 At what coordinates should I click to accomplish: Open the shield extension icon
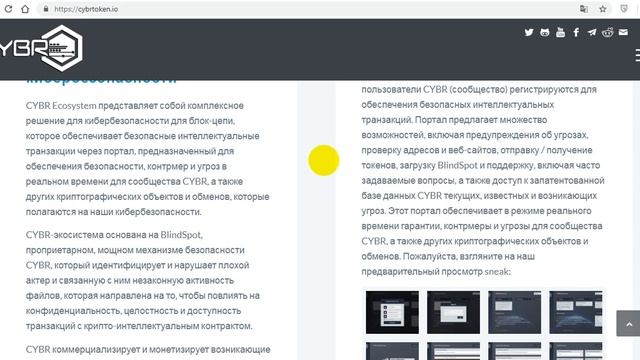pos(624,9)
